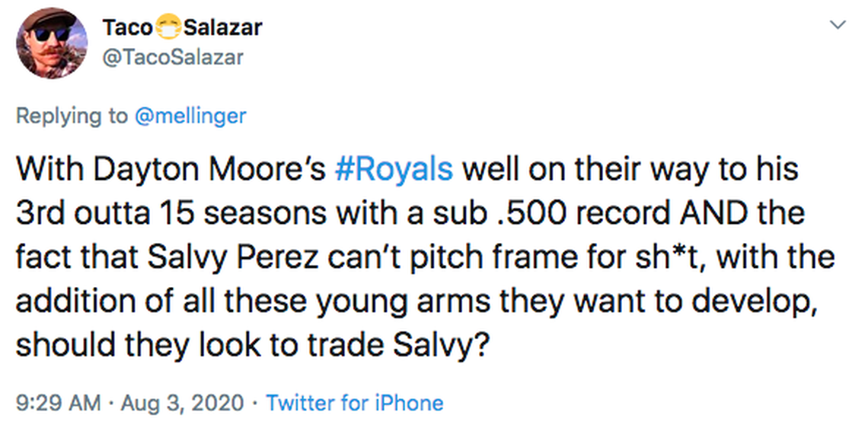Image resolution: width=868 pixels, height=434 pixels.
Task: Visit the @mellinger profile mention
Action: (191, 116)
